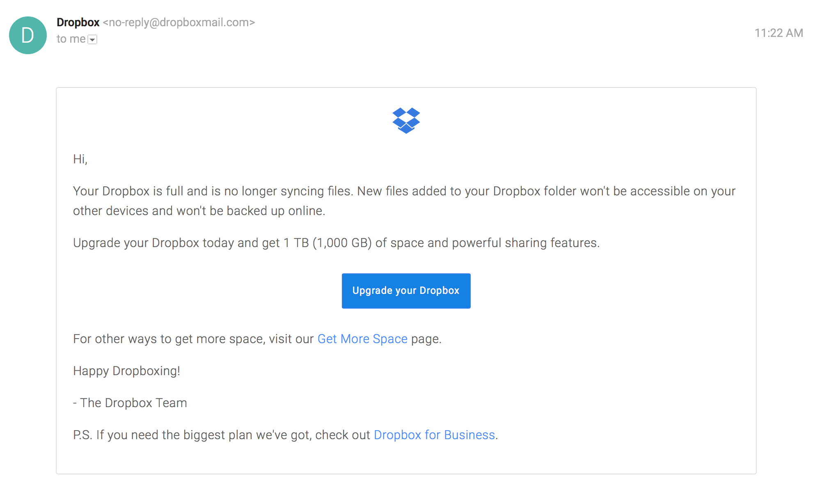The image size is (815, 504).
Task: Click the Dropbox logo in the email body
Action: 406,121
